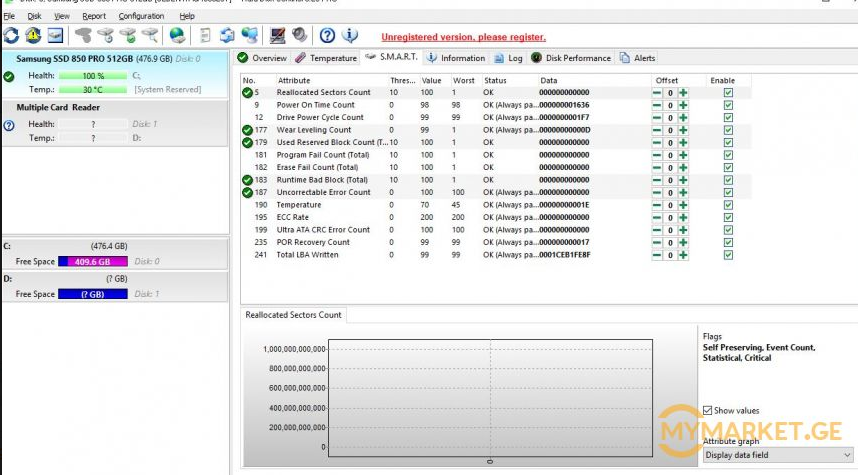858x475 pixels.
Task: Uncheck the Show values checkbox
Action: [708, 410]
